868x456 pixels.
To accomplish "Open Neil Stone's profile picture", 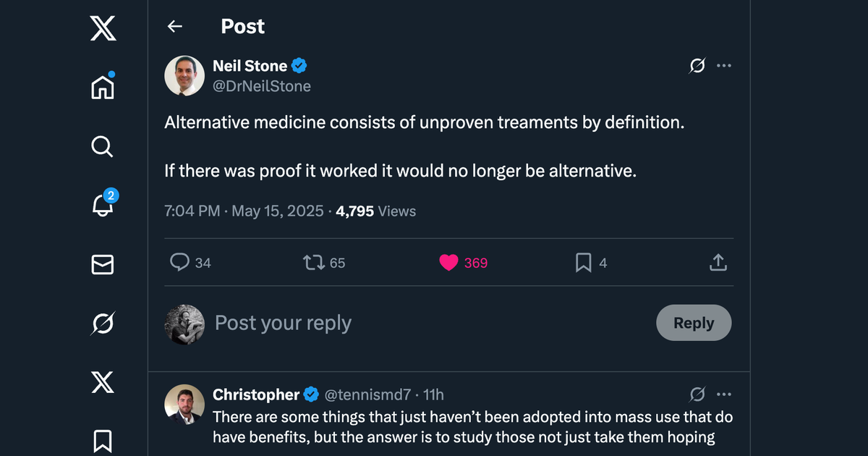I will [x=184, y=75].
